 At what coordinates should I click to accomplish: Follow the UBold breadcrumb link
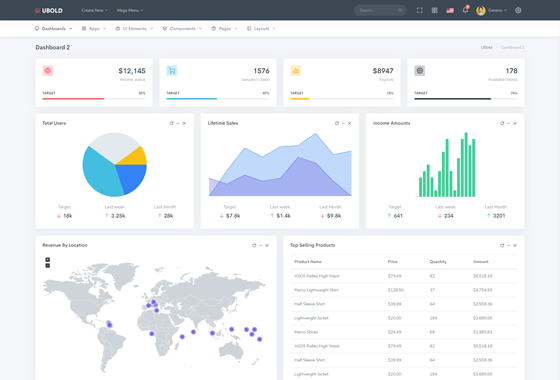click(486, 48)
